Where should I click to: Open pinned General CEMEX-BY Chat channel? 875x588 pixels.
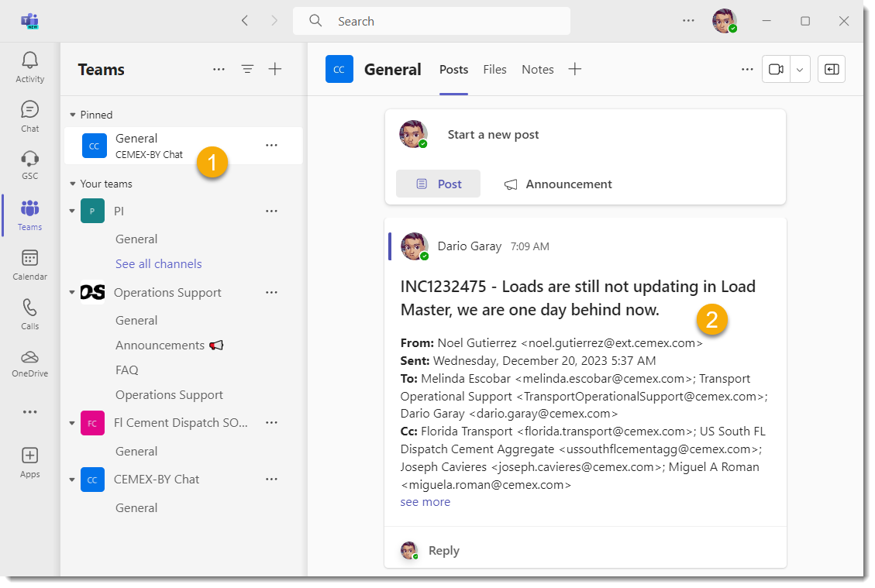pos(183,146)
